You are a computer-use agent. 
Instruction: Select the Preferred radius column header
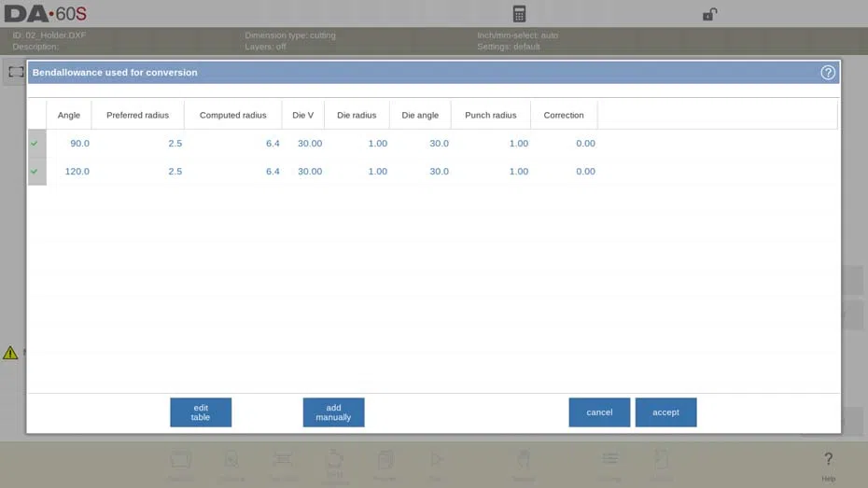coord(138,115)
